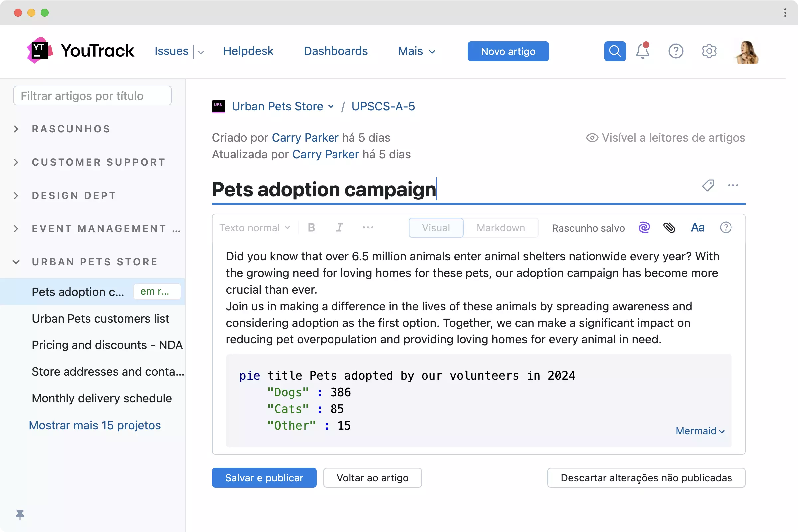Expand the Customer Support section
This screenshot has height=532, width=798.
coord(16,162)
